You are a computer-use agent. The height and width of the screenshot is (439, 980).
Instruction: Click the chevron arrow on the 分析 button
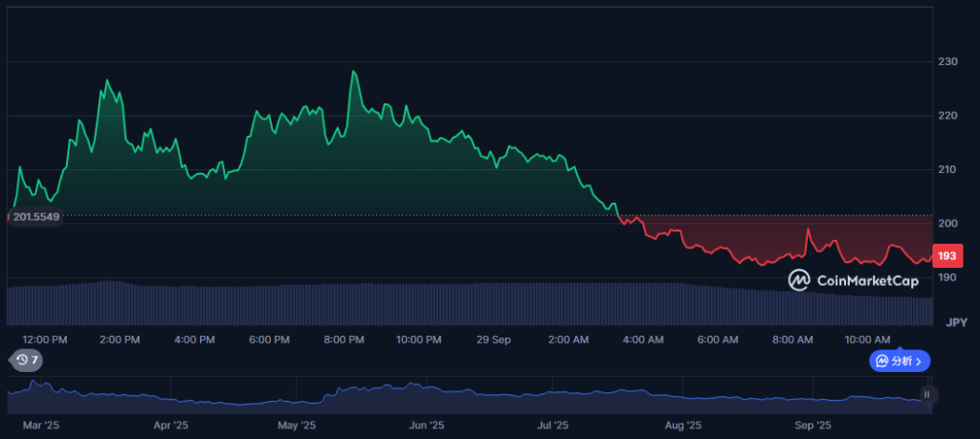pyautogui.click(x=920, y=361)
